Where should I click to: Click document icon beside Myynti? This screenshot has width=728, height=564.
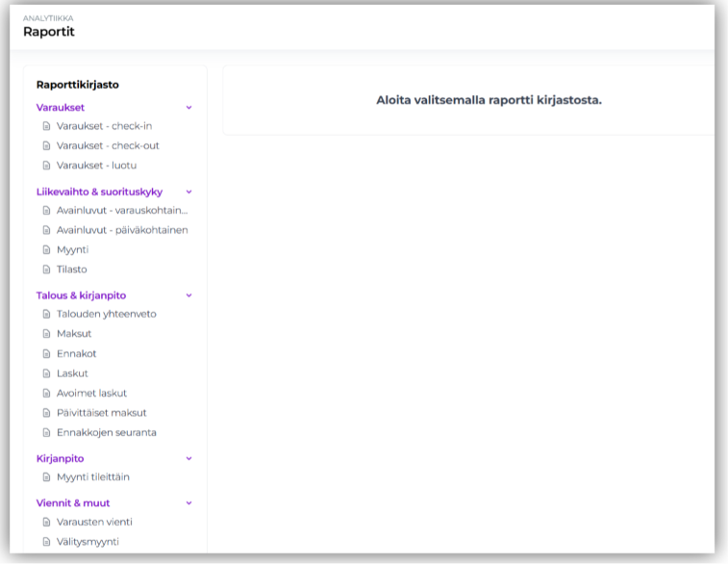[46, 249]
